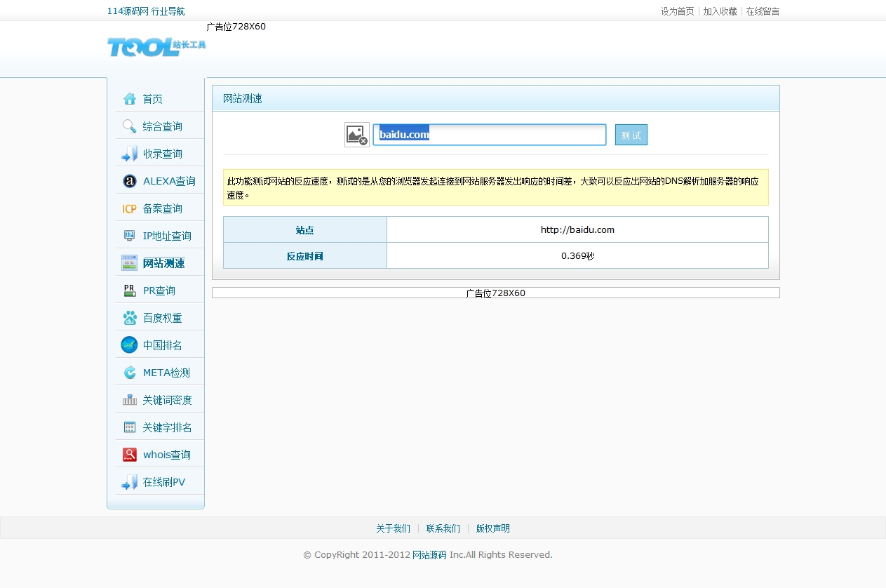The width and height of the screenshot is (886, 588).
Task: Open 百度权重 in the sidebar
Action: [x=163, y=318]
